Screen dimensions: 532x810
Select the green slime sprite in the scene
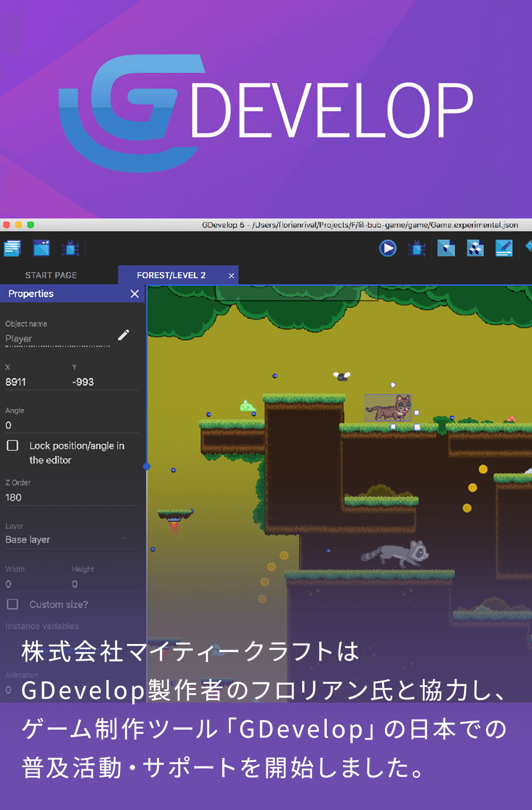tap(247, 406)
